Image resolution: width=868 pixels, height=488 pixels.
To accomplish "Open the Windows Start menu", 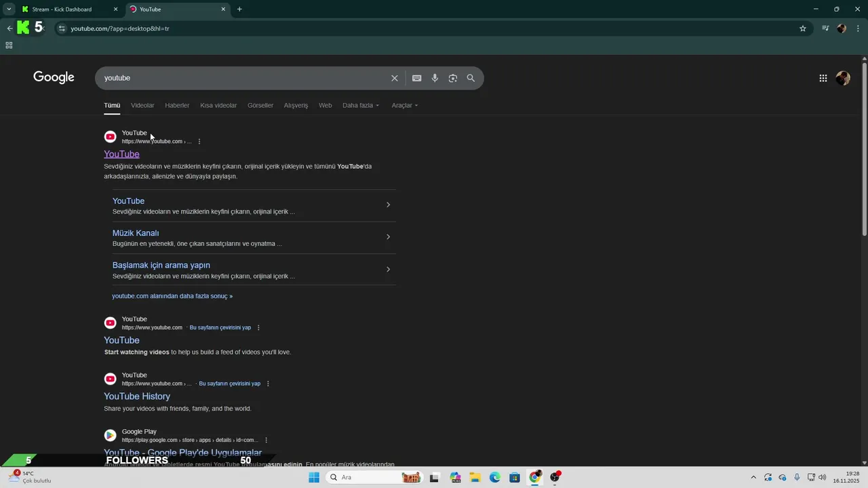I will tap(314, 477).
